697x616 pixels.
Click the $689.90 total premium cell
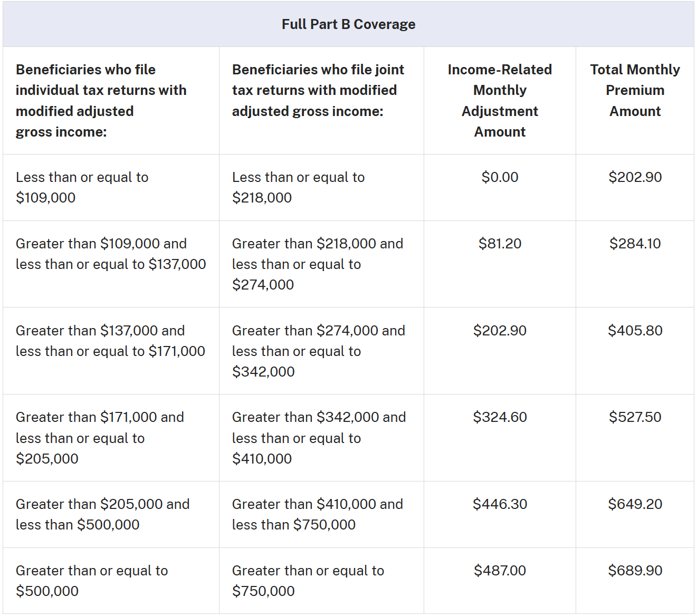635,571
